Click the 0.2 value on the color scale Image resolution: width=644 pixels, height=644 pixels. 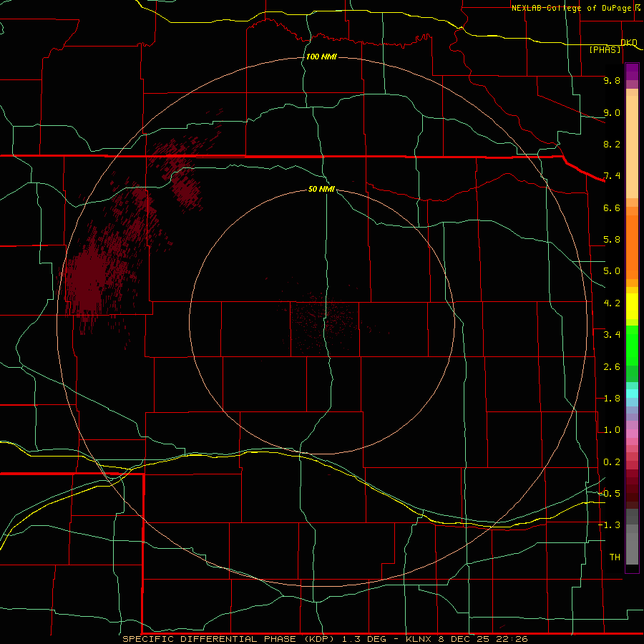tap(612, 462)
